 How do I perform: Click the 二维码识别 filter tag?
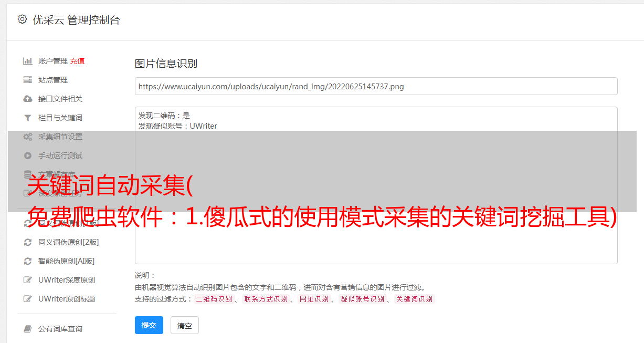(x=214, y=299)
